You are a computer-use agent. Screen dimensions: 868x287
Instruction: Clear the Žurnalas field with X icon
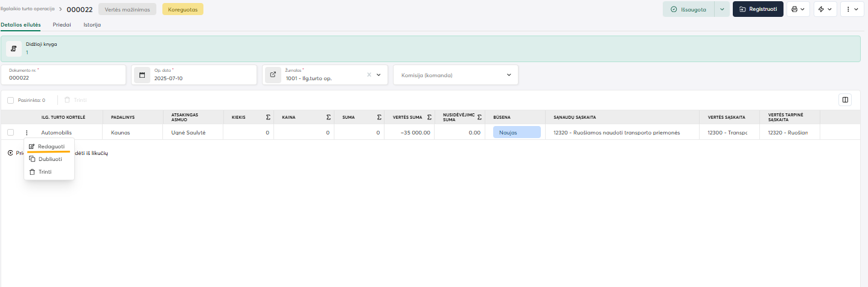369,75
